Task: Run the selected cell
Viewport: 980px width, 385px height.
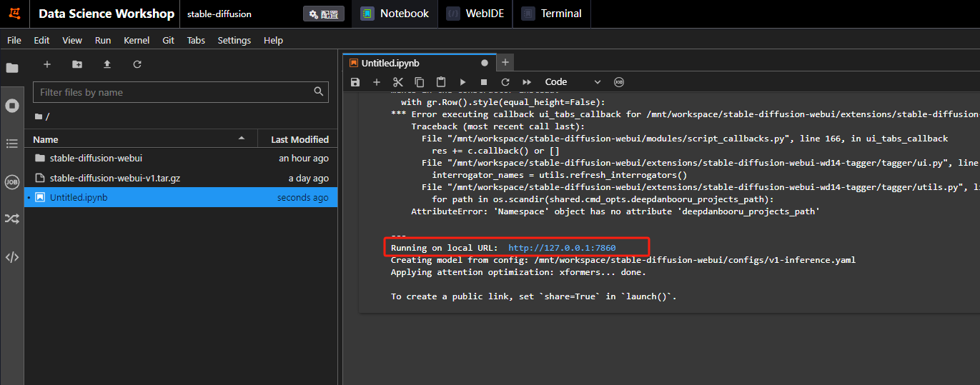Action: 462,82
